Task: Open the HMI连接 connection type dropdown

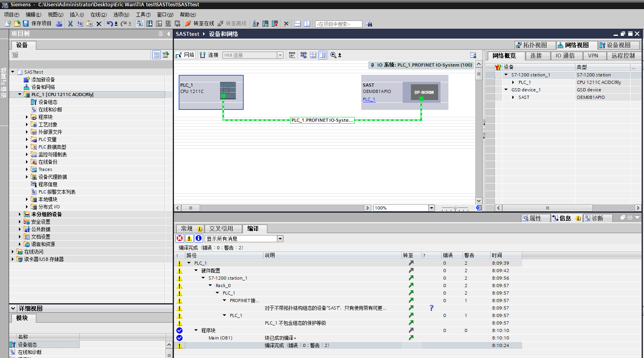Action: (280, 55)
